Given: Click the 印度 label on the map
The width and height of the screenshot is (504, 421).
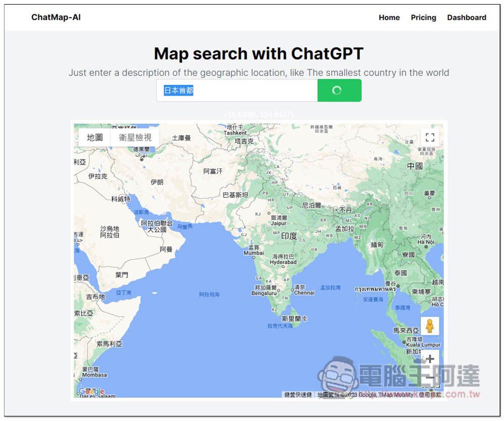Looking at the screenshot, I should click(x=289, y=236).
